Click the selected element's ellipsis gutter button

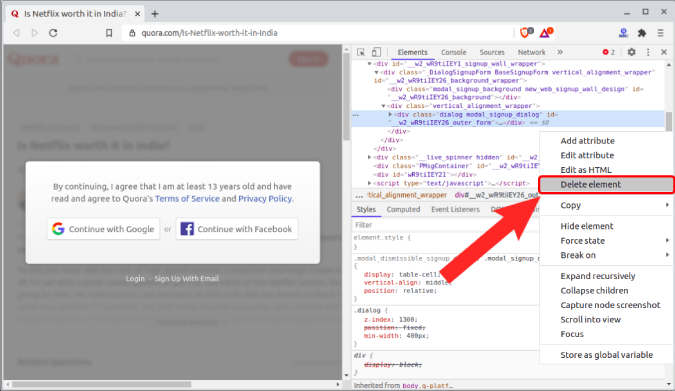(x=356, y=115)
